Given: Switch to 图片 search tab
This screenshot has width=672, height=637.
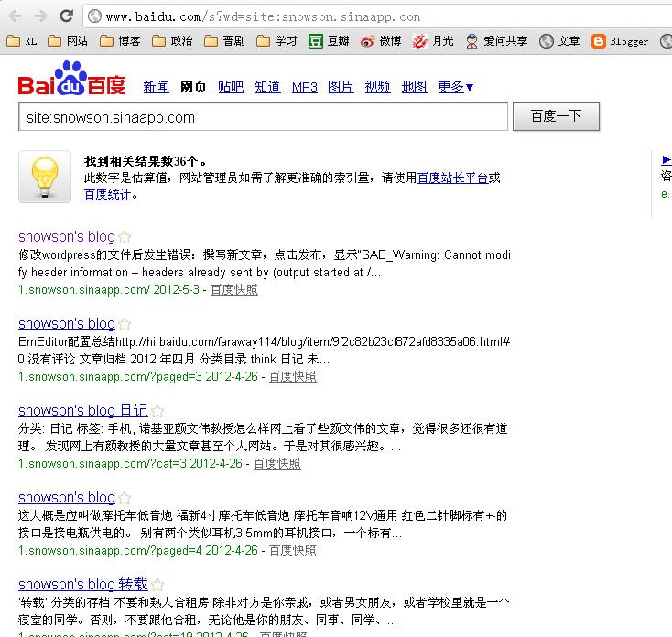Looking at the screenshot, I should [341, 87].
